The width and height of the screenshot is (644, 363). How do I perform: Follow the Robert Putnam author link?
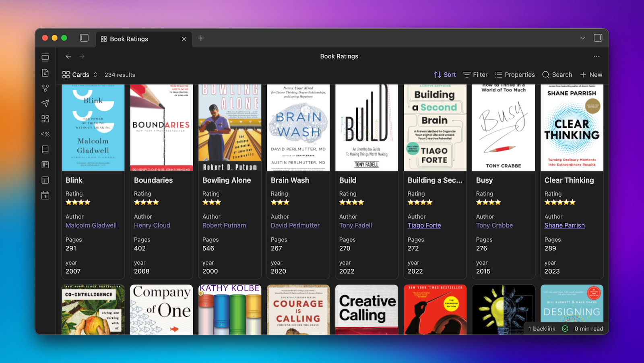224,226
